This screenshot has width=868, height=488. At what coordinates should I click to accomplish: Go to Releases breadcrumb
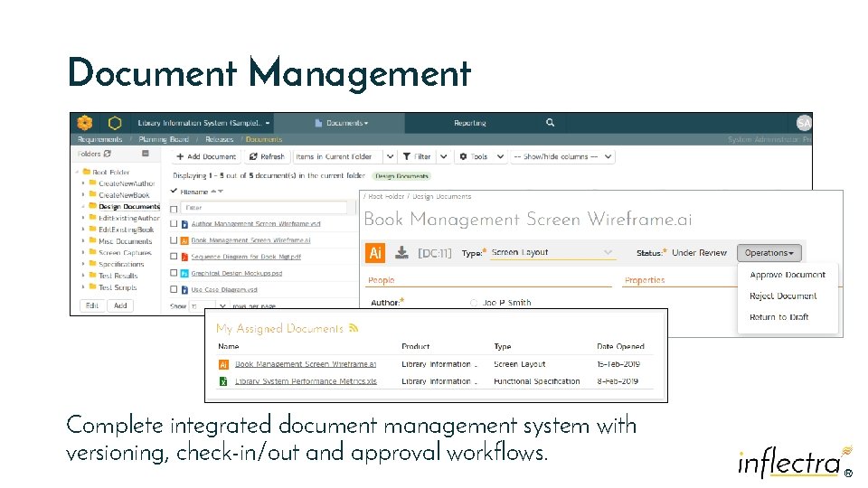point(219,139)
